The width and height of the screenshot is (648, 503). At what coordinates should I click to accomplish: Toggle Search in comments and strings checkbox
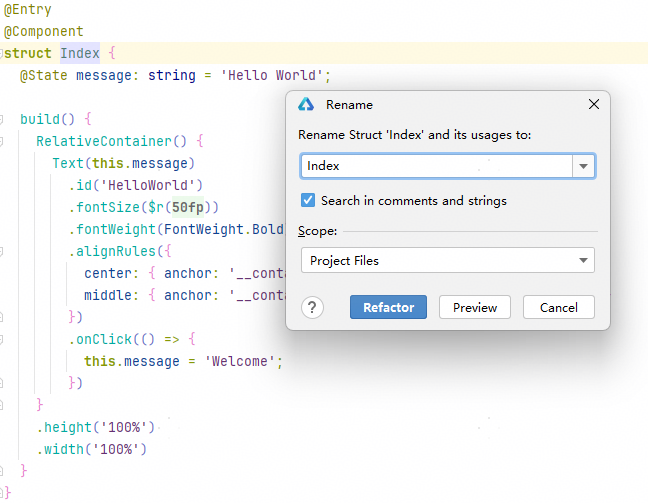tap(308, 201)
